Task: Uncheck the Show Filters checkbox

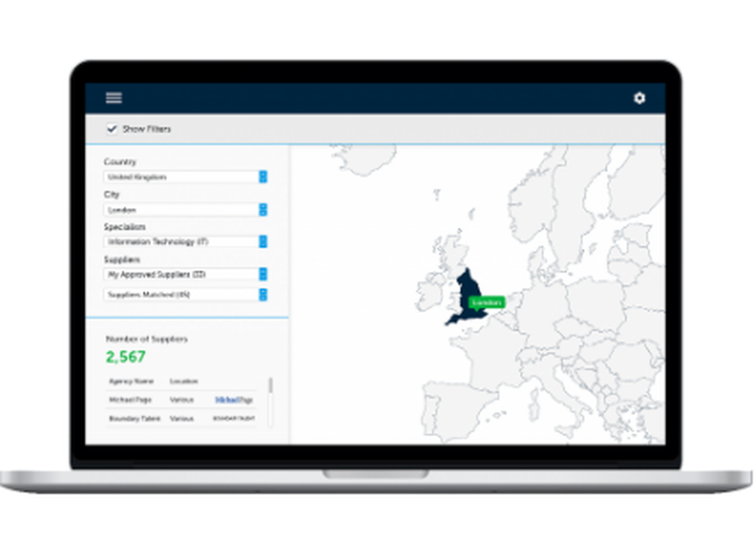Action: pos(112,129)
